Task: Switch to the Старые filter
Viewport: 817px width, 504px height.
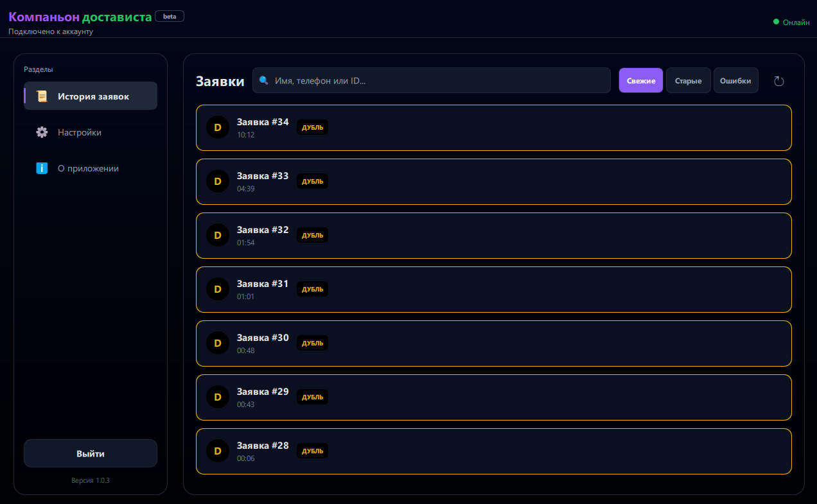Action: point(688,81)
